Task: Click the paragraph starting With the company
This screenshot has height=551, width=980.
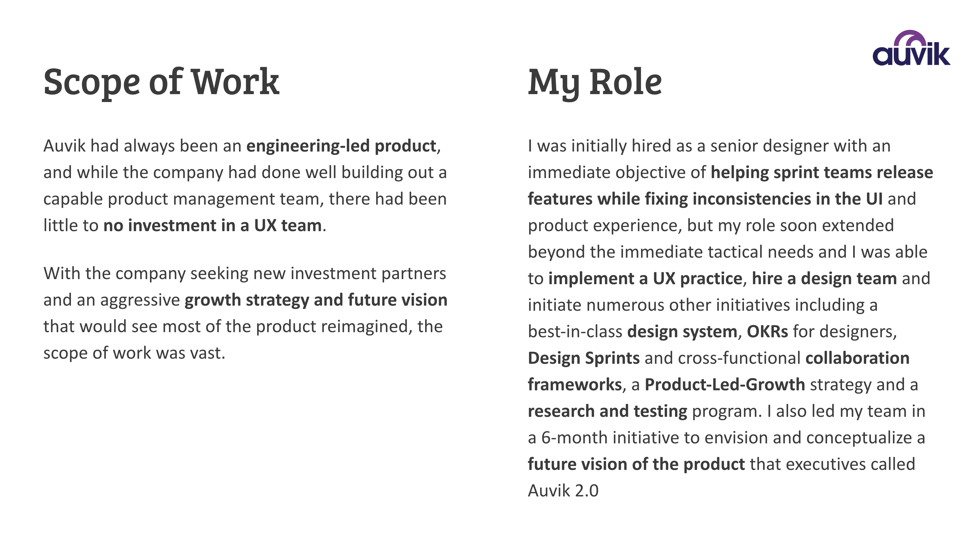Action: (245, 313)
